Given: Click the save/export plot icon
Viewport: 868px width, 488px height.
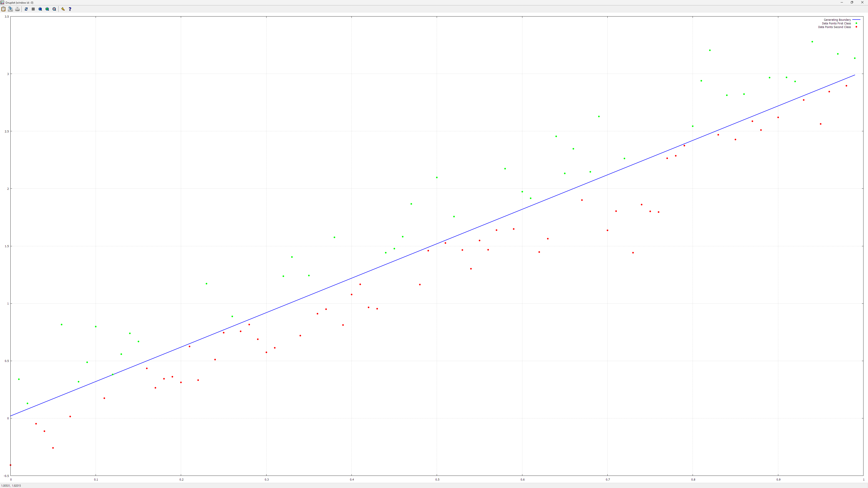Looking at the screenshot, I should point(10,9).
